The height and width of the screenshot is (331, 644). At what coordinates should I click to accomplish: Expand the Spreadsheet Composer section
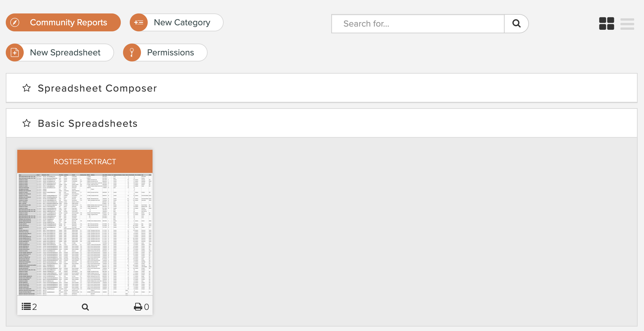click(x=97, y=88)
